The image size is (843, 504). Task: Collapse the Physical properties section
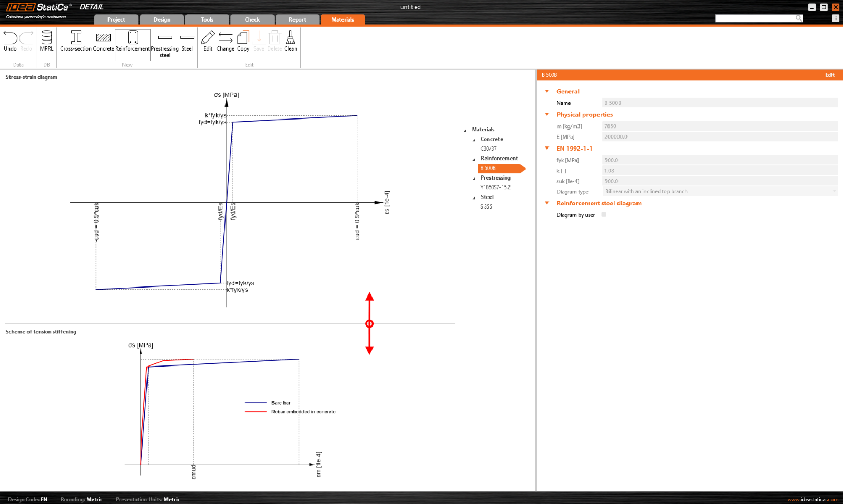[x=546, y=114]
